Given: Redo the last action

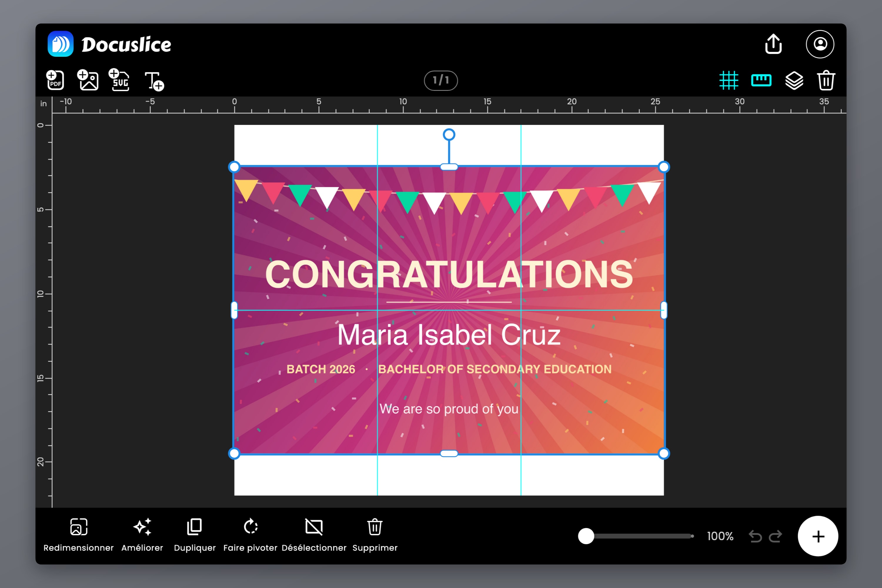Looking at the screenshot, I should click(x=776, y=536).
